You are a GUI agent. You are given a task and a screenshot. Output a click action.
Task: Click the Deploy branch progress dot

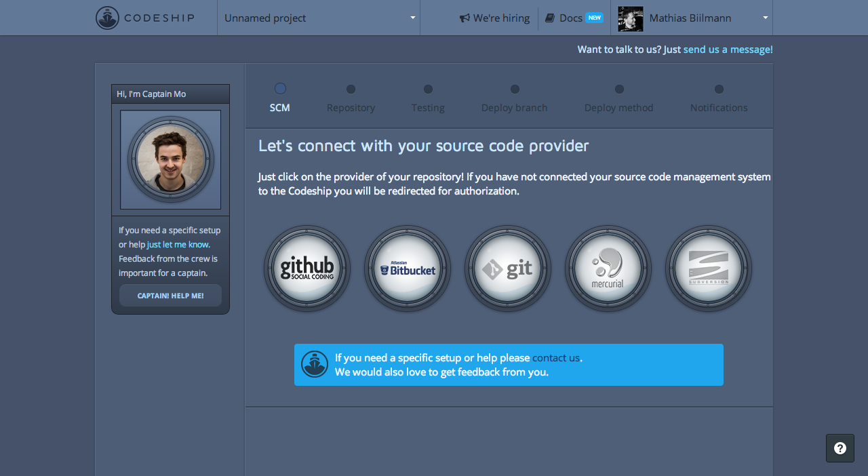pyautogui.click(x=515, y=89)
